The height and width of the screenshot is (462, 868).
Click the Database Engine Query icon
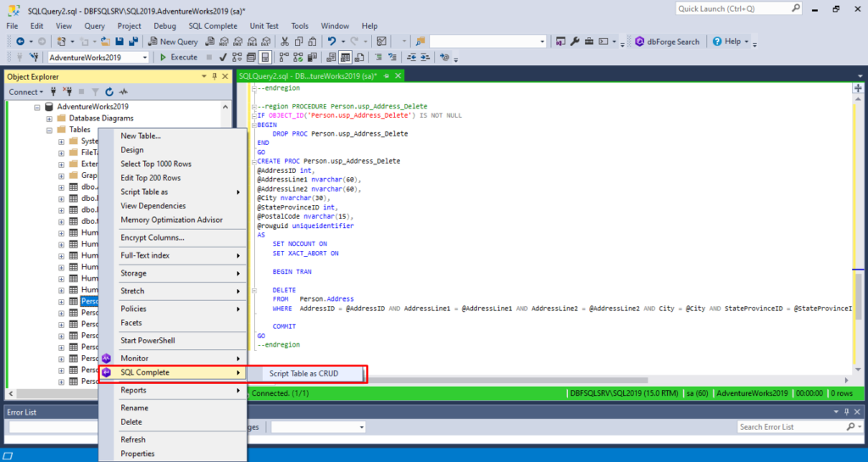(x=210, y=42)
